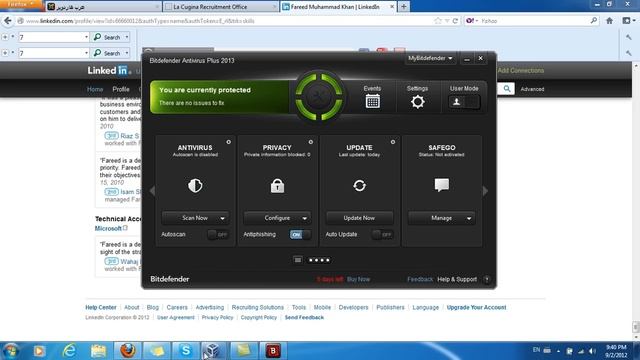Viewport: 640px width, 360px height.
Task: Open LinkedIn Home menu item
Action: click(95, 89)
